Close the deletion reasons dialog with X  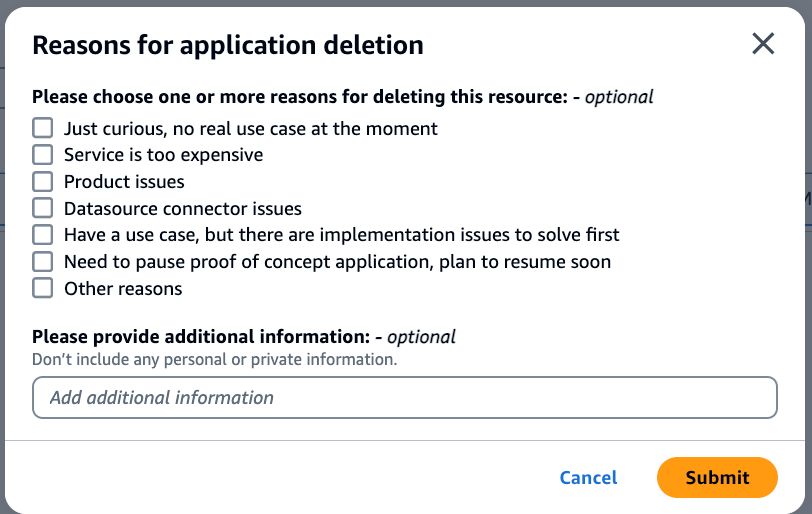[763, 44]
